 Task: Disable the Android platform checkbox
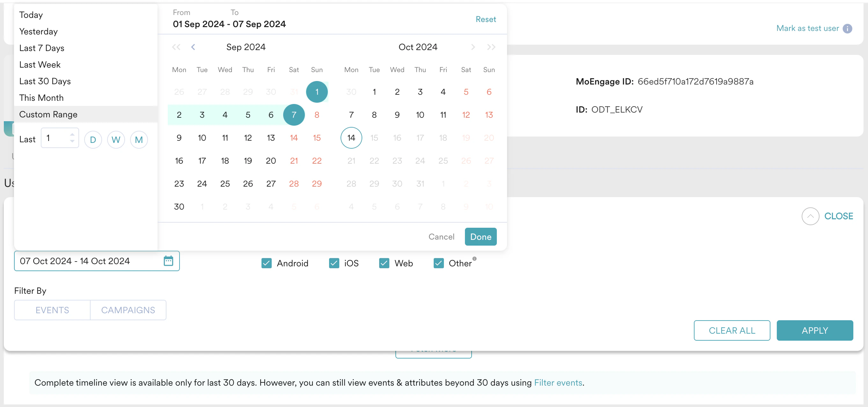(x=266, y=263)
